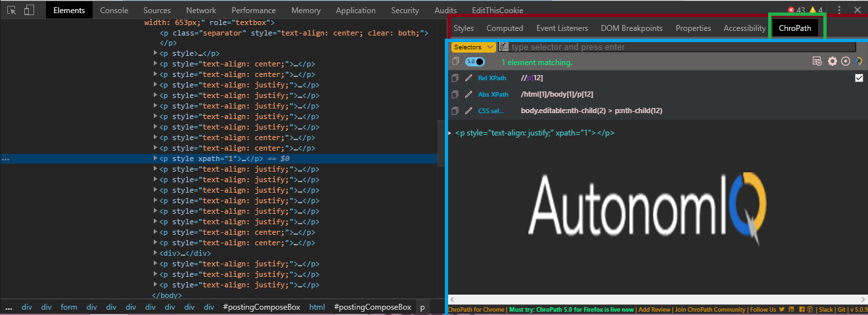Toggle the device toolbar icon

(x=30, y=10)
